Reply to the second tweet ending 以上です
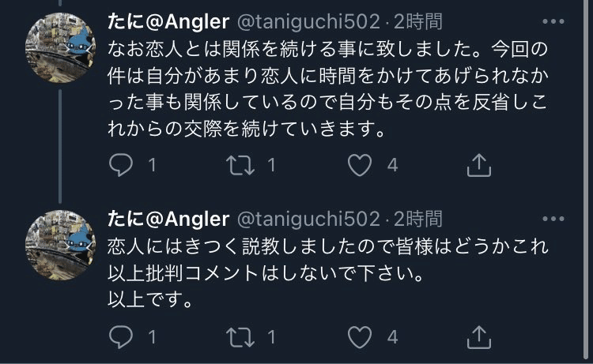 click(121, 337)
